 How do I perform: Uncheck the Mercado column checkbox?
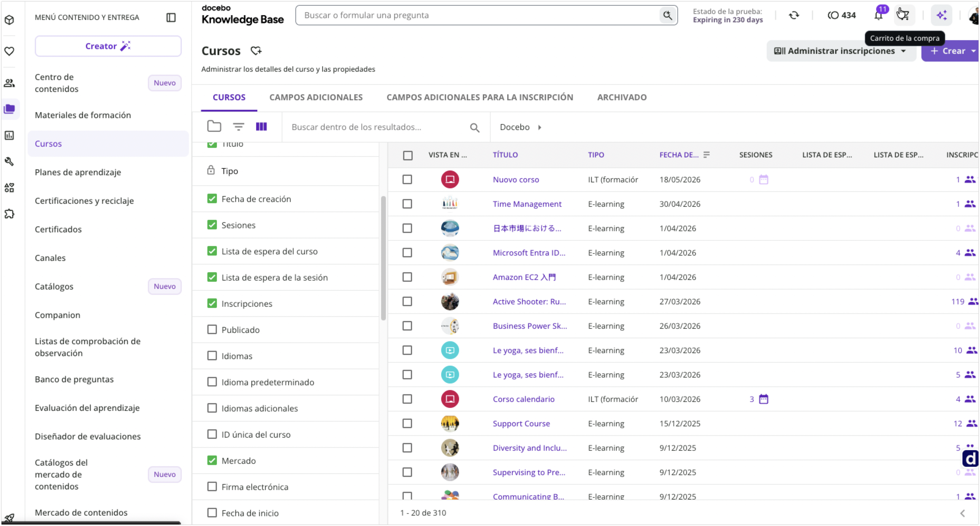212,460
